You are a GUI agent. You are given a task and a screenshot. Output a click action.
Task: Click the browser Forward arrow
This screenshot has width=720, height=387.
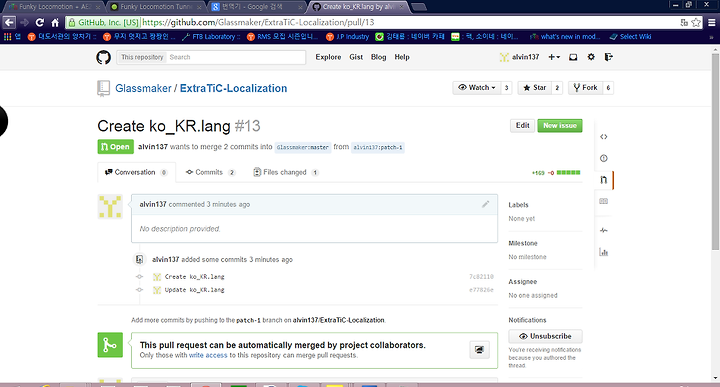(x=25, y=22)
